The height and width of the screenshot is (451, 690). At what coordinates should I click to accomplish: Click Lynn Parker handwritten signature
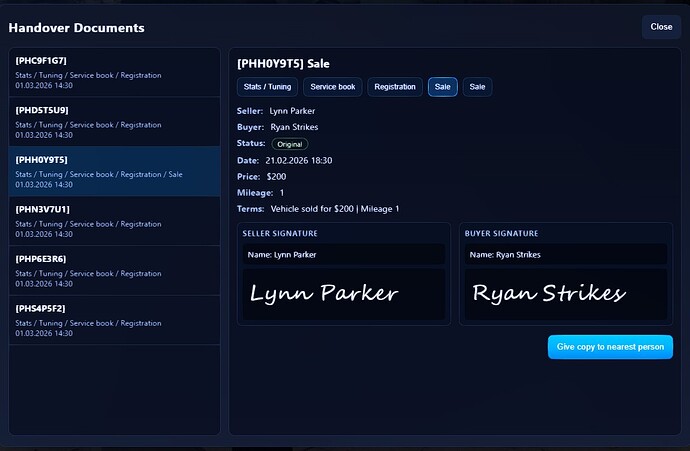coord(324,293)
